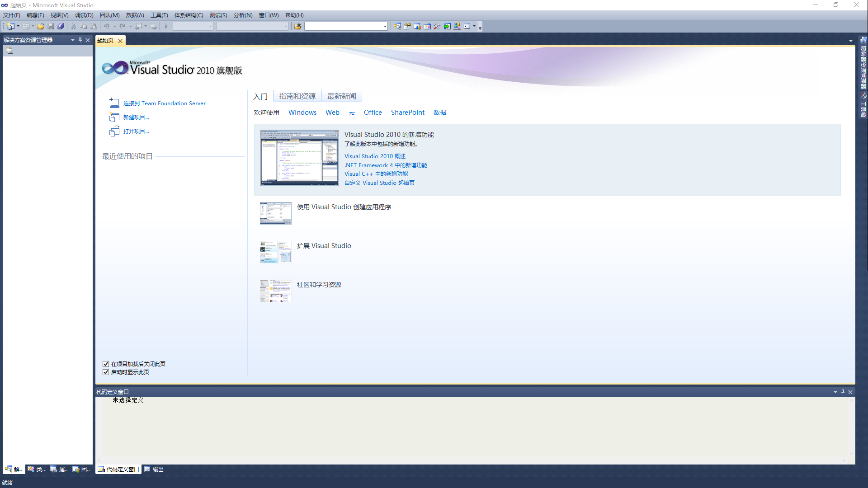The height and width of the screenshot is (488, 868).
Task: Click 连接到 Team Foundation Server link
Action: point(165,103)
